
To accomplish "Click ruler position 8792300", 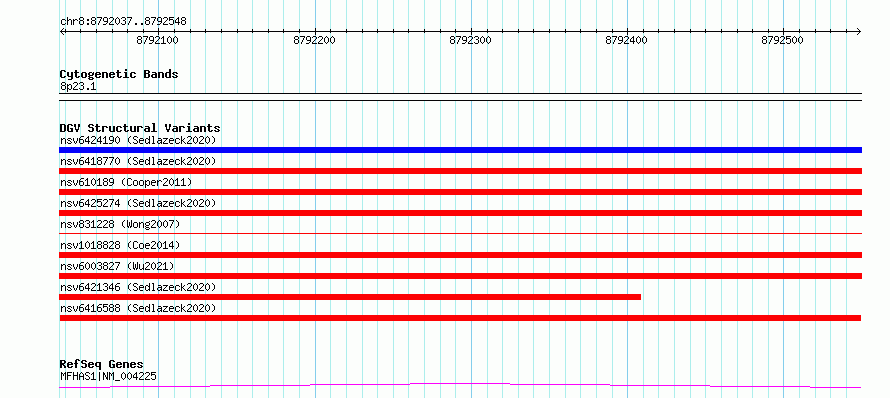I will coord(471,40).
